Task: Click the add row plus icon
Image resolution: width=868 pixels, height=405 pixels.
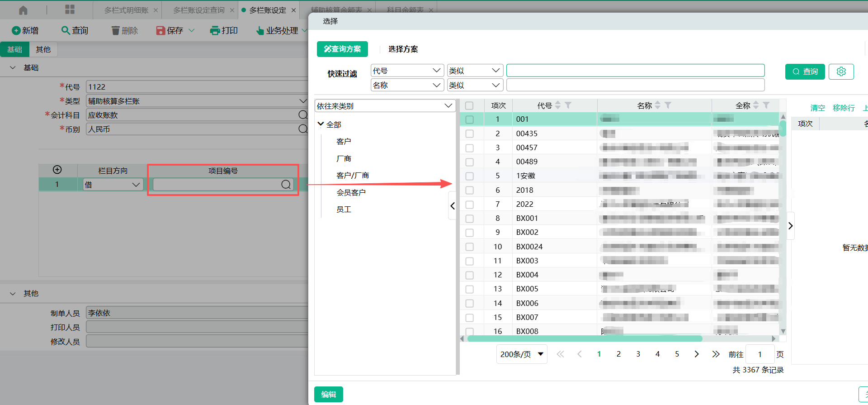Action: click(x=57, y=170)
